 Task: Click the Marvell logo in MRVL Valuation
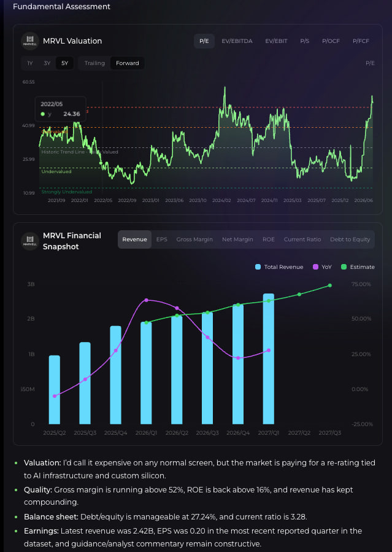(x=30, y=41)
